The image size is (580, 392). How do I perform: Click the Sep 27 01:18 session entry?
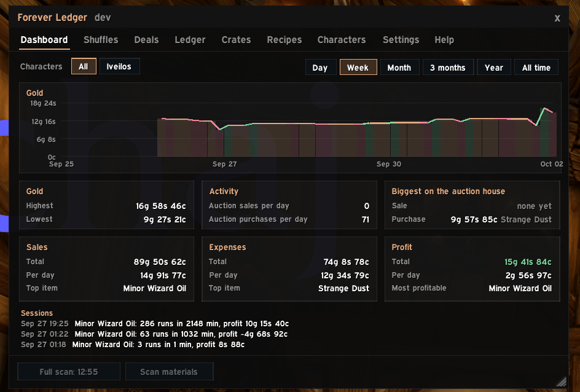pos(133,344)
